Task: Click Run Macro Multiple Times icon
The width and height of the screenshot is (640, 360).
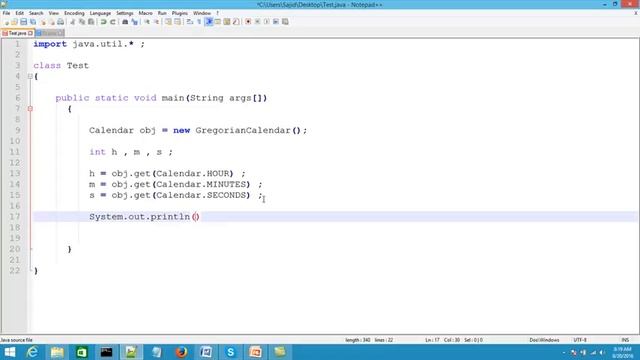Action: pyautogui.click(x=276, y=22)
